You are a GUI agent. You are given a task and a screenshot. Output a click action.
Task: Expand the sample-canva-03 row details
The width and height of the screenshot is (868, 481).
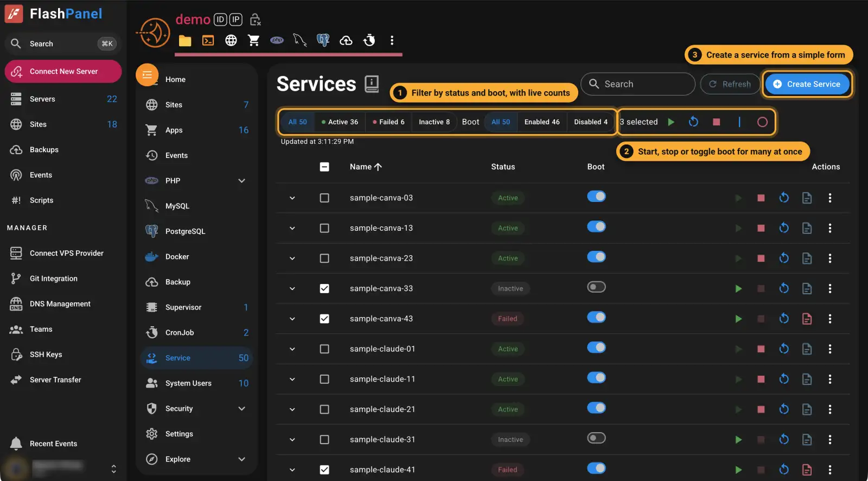[292, 198]
